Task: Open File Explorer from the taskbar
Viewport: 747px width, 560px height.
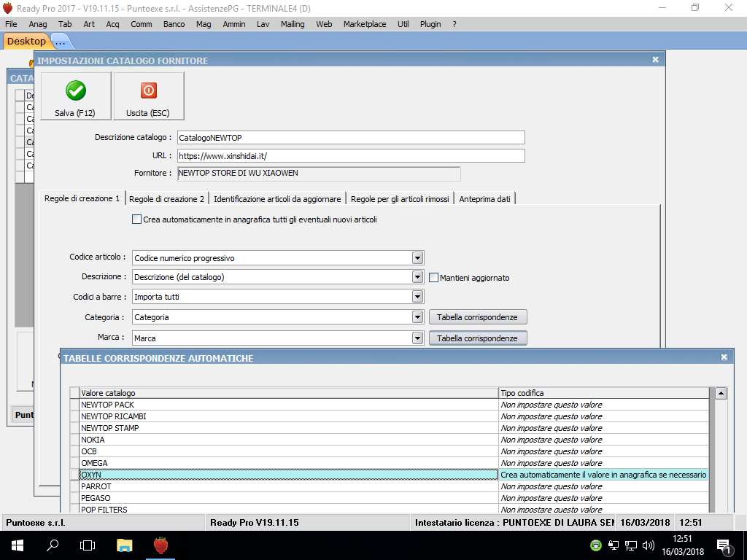Action: (124, 545)
